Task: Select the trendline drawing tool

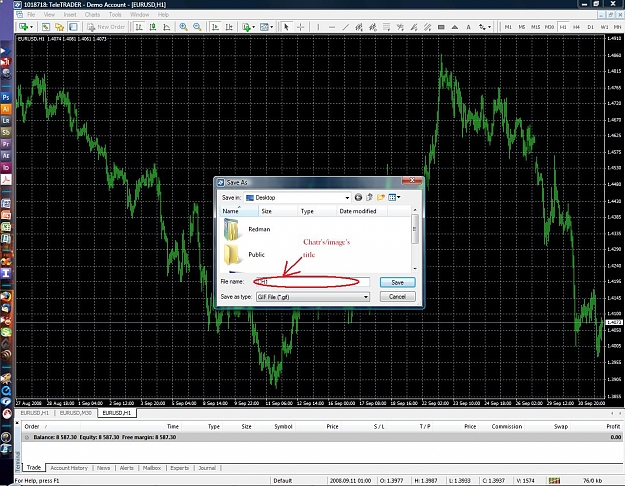Action: pos(345,27)
